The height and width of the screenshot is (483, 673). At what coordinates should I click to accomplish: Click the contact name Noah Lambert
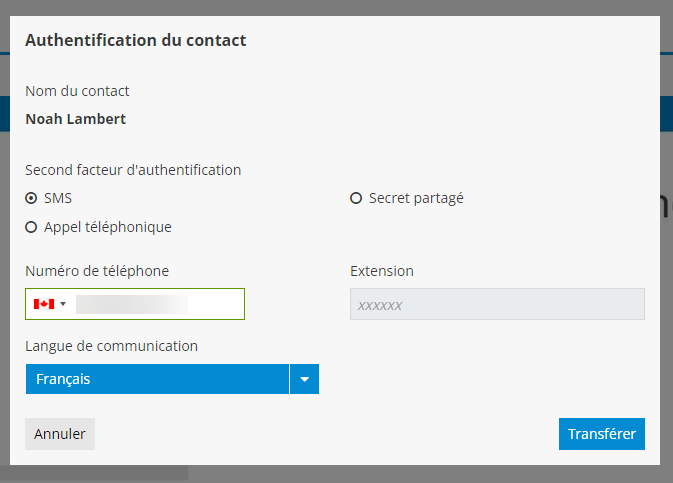[x=75, y=119]
